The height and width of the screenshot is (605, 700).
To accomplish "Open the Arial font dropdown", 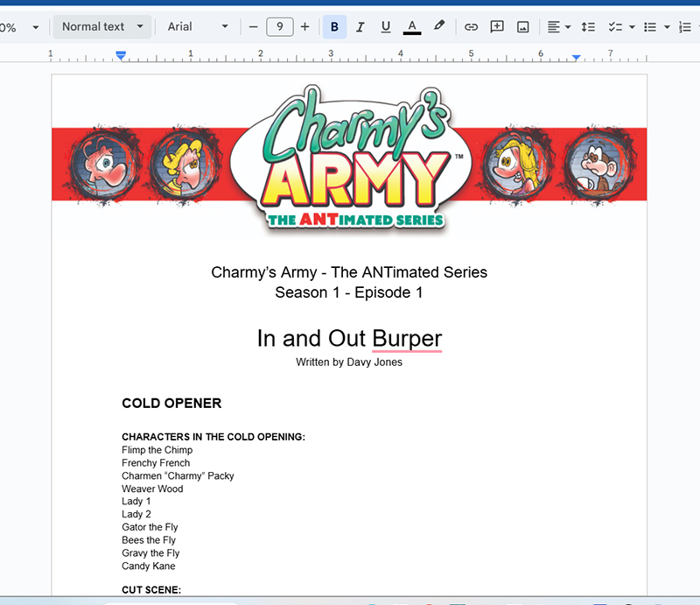I will 198,27.
